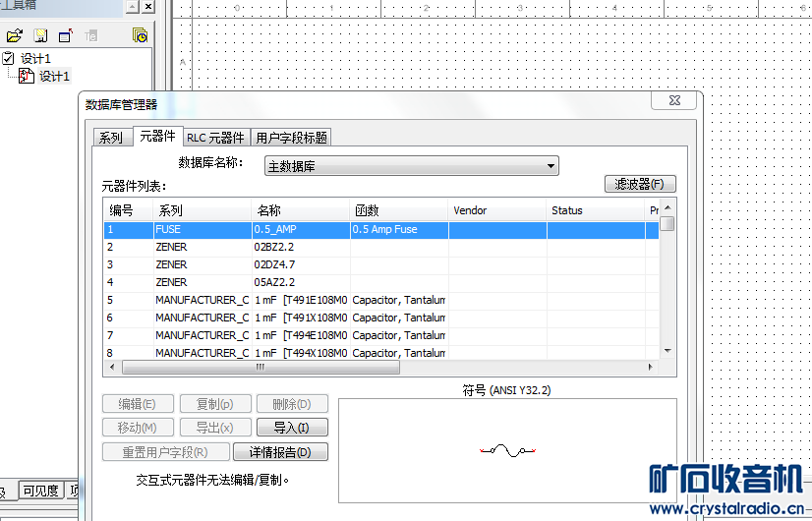This screenshot has width=812, height=521.
Task: Select component row with T494X108M0
Action: point(381,352)
